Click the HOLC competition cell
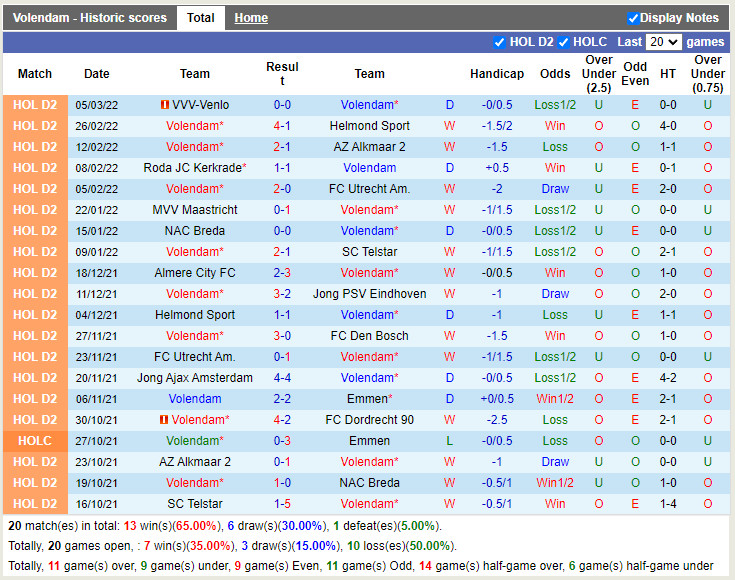 (x=35, y=441)
